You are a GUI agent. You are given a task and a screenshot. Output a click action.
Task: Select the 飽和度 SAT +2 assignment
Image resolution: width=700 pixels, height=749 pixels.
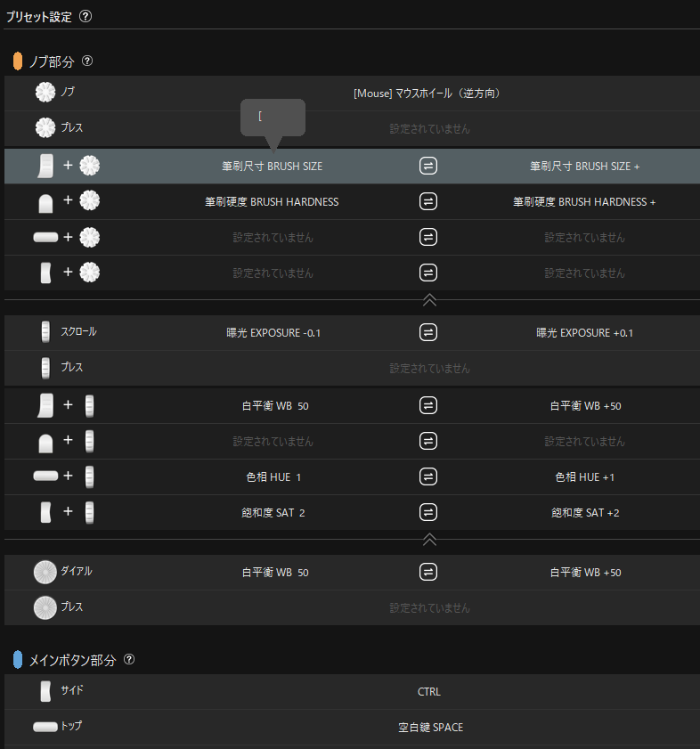point(584,513)
